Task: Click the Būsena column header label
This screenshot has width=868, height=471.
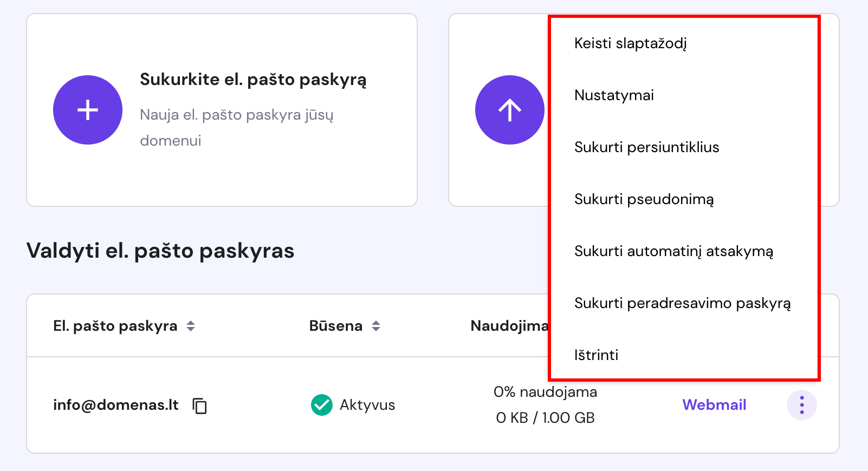Action: click(335, 326)
